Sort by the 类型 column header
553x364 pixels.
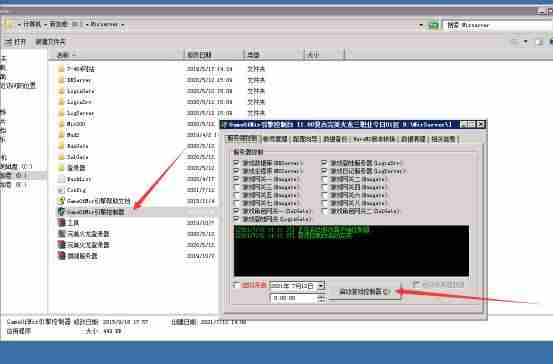coord(274,54)
